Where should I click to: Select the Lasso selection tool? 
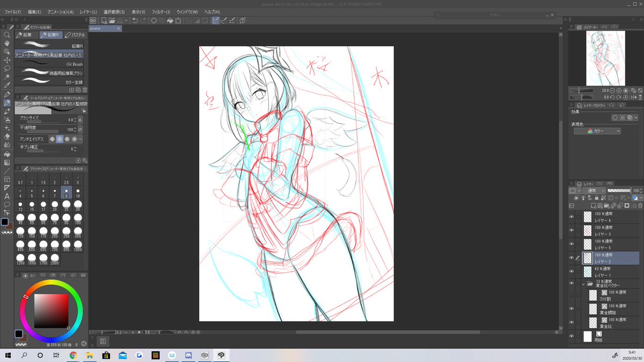pos(7,69)
